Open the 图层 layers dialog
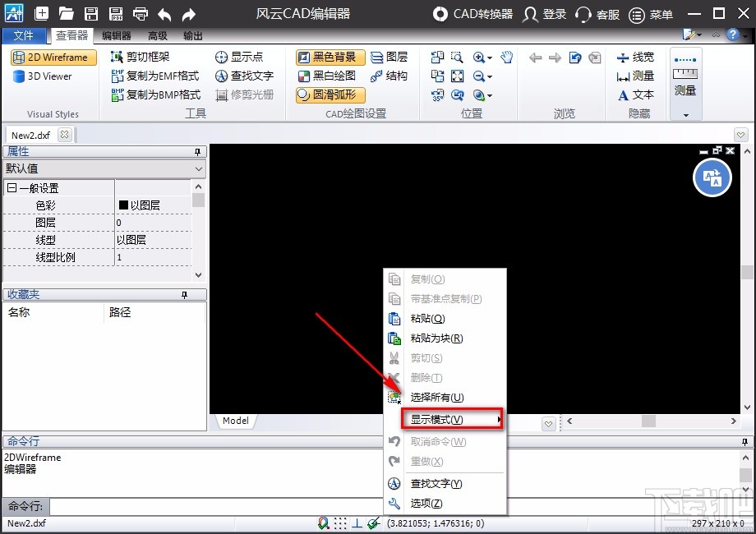The width and height of the screenshot is (756, 534). tap(389, 57)
